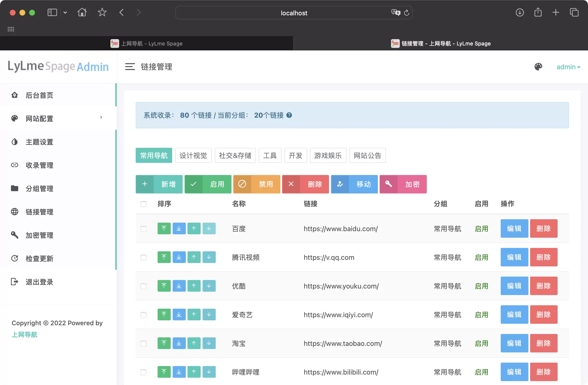Move 爱奇艺 row down one position
588x385 pixels.
(209, 314)
